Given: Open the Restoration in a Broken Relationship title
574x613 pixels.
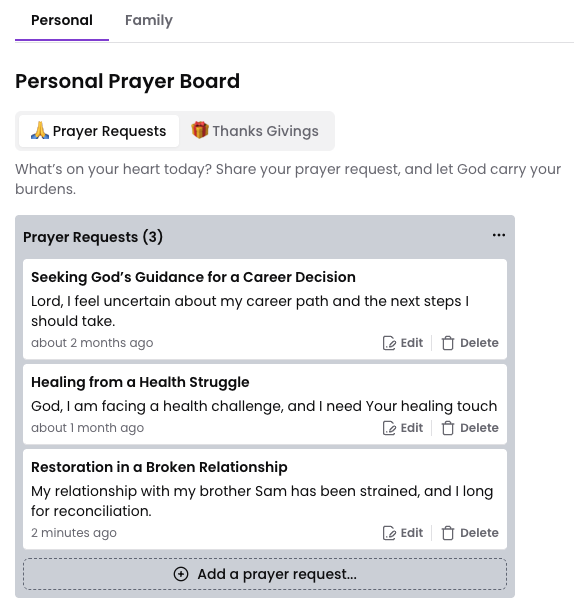Looking at the screenshot, I should pos(159,467).
